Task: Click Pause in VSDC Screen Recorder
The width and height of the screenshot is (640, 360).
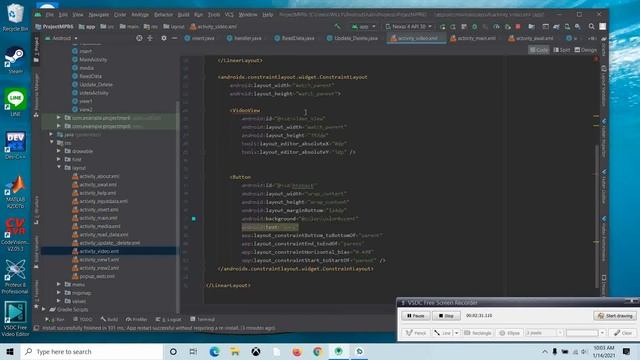Action: pyautogui.click(x=416, y=316)
